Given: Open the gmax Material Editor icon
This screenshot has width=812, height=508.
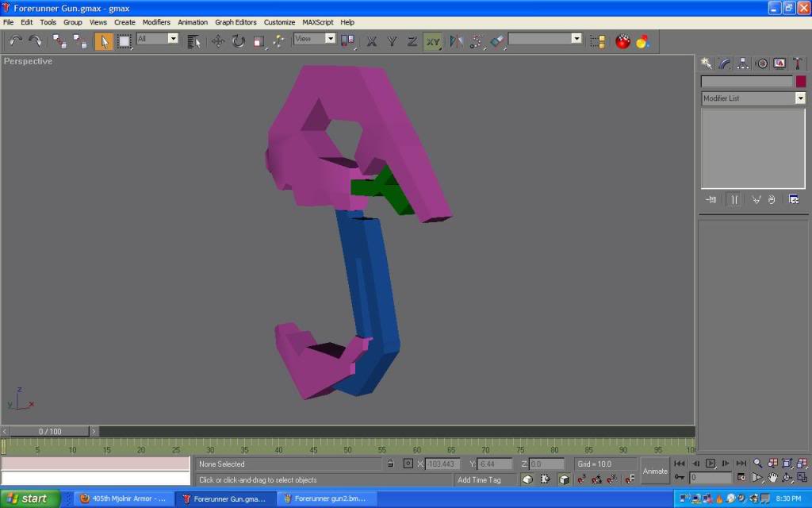Looking at the screenshot, I should pos(622,41).
